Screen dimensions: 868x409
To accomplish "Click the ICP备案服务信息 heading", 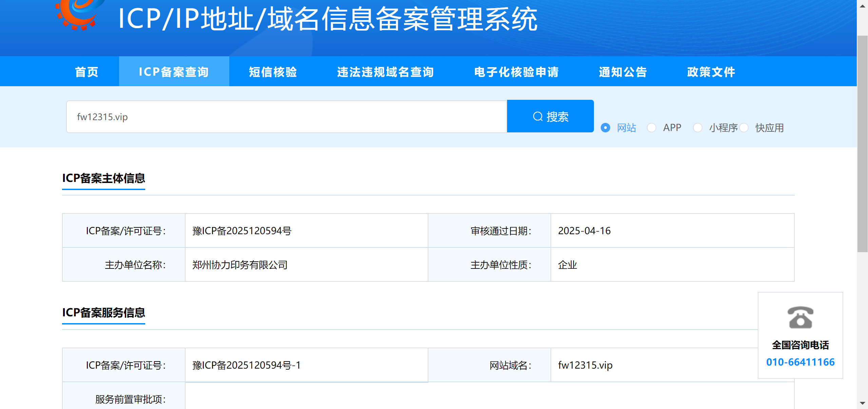I will [103, 313].
